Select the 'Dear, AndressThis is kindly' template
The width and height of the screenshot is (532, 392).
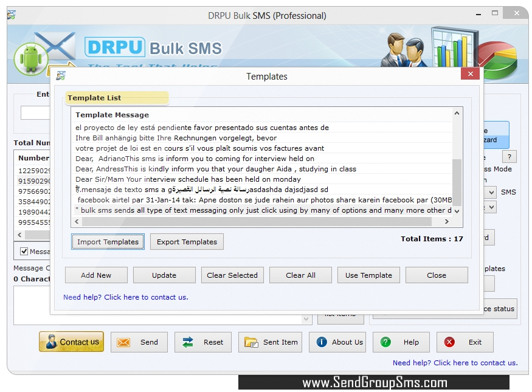pyautogui.click(x=261, y=169)
